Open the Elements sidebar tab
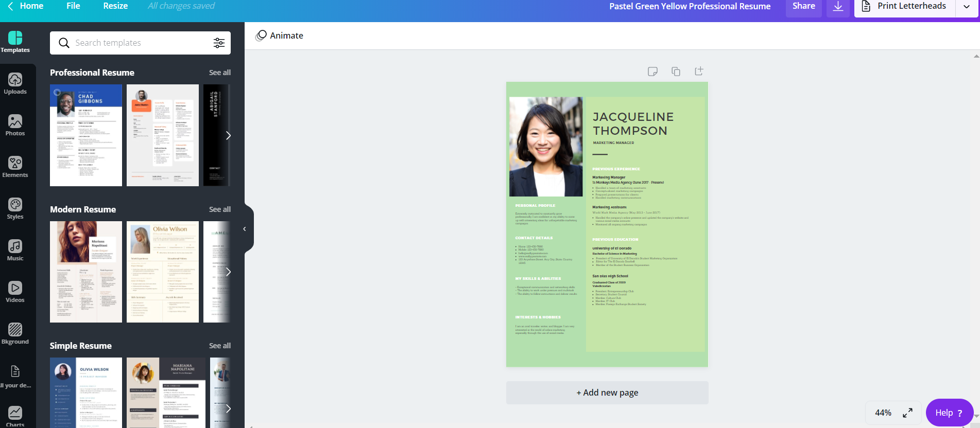This screenshot has width=980, height=428. tap(15, 167)
